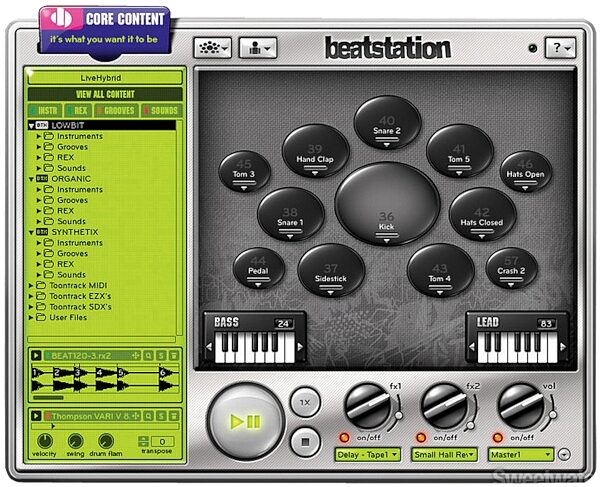Open the Small Hall Reverb effect dropdown
This screenshot has width=600, height=487.
coord(444,454)
